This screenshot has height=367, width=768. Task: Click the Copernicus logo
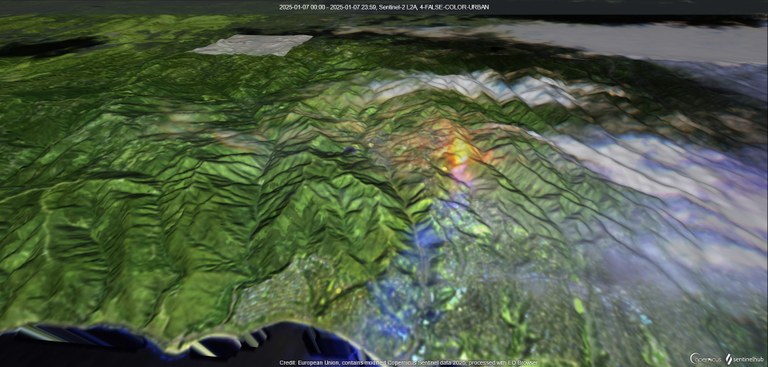[x=705, y=359]
